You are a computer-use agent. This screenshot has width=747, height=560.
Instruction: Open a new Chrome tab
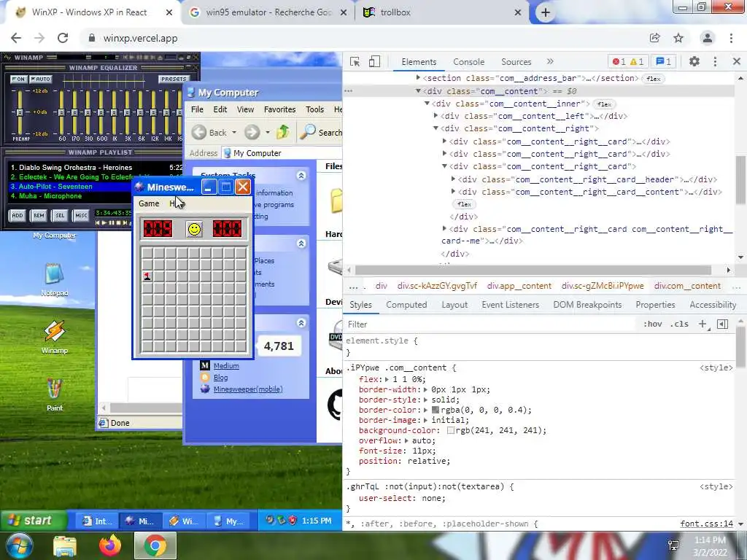click(x=546, y=13)
